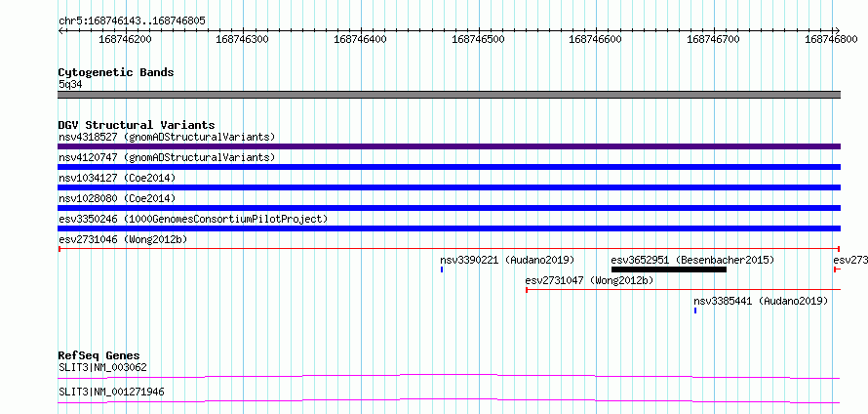Viewport: 868px width, 414px height.
Task: Select the esv3350246 1000Genomes variant bar
Action: coord(449,228)
